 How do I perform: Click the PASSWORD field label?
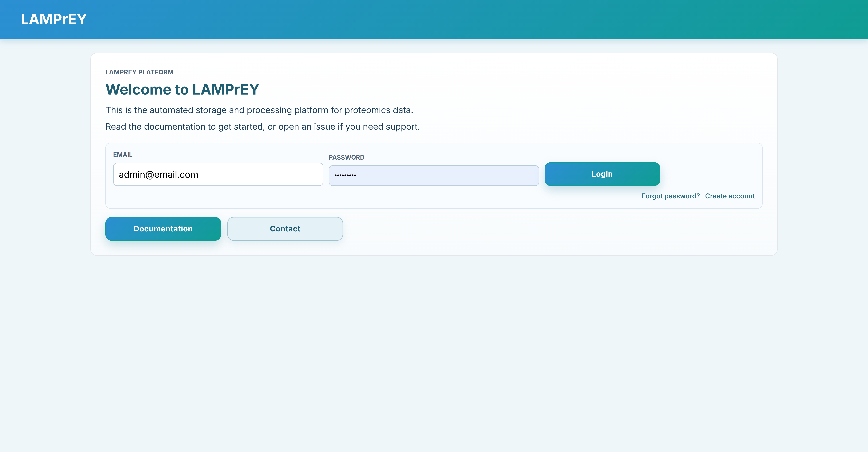[346, 157]
